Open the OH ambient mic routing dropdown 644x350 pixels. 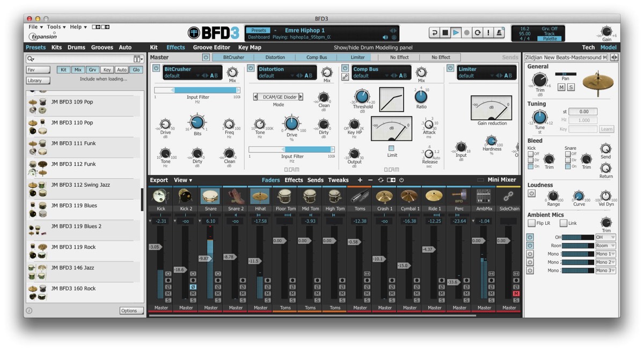tap(605, 237)
